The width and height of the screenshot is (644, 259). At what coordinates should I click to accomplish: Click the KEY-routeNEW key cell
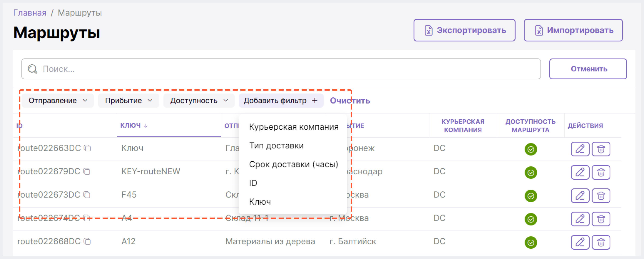point(150,172)
